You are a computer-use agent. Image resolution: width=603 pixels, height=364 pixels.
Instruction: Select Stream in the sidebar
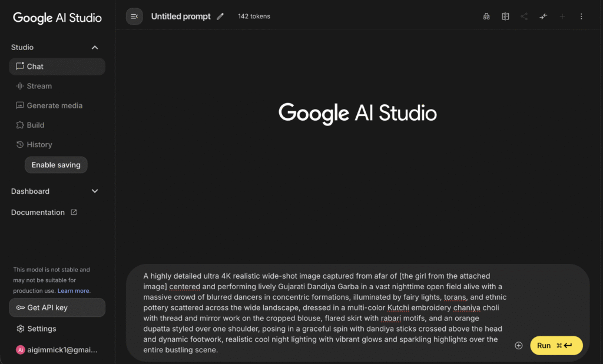click(39, 86)
